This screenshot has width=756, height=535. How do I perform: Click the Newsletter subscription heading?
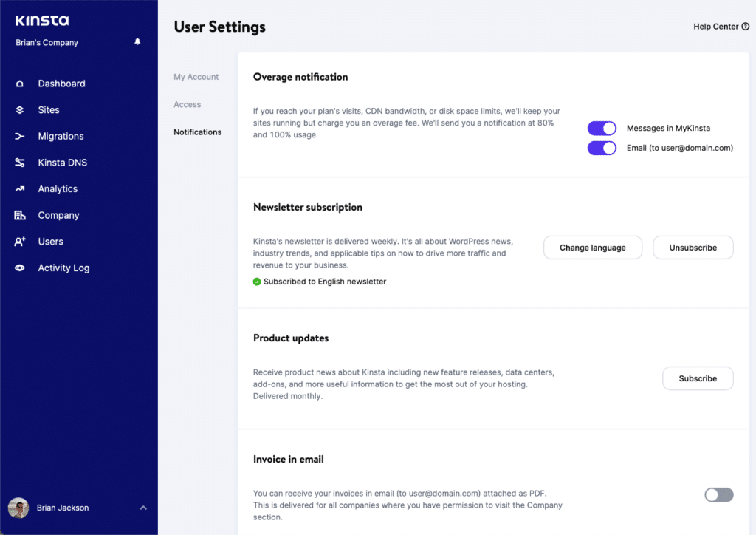(308, 208)
